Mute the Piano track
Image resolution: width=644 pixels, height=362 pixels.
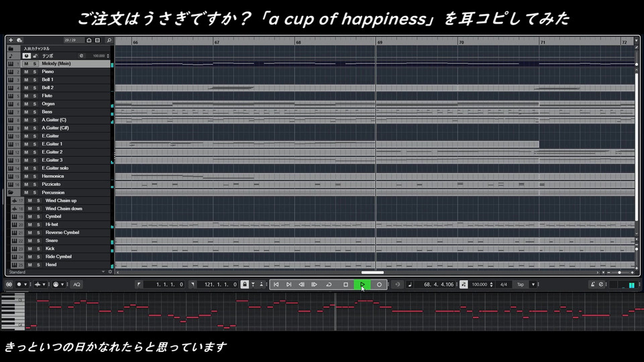click(x=26, y=72)
